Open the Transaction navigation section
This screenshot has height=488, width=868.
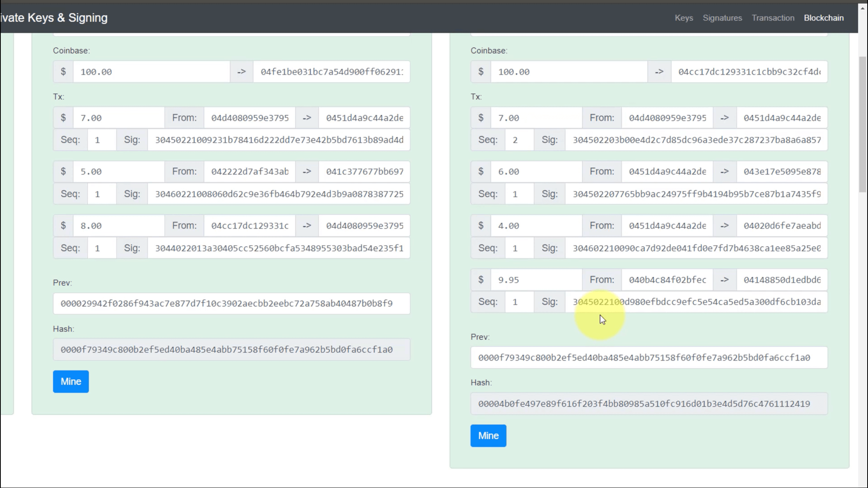click(773, 17)
